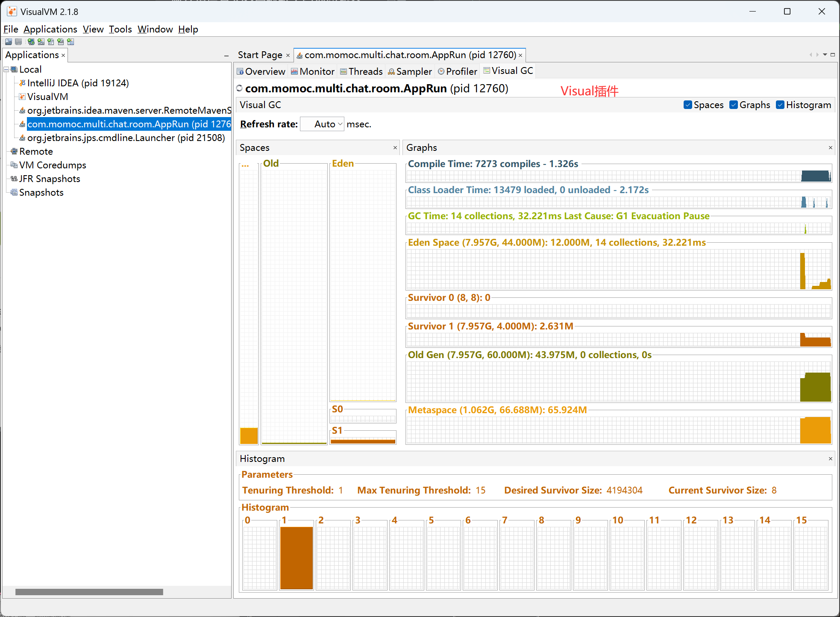The image size is (840, 617).
Task: Open the Tools menu
Action: [x=120, y=29]
